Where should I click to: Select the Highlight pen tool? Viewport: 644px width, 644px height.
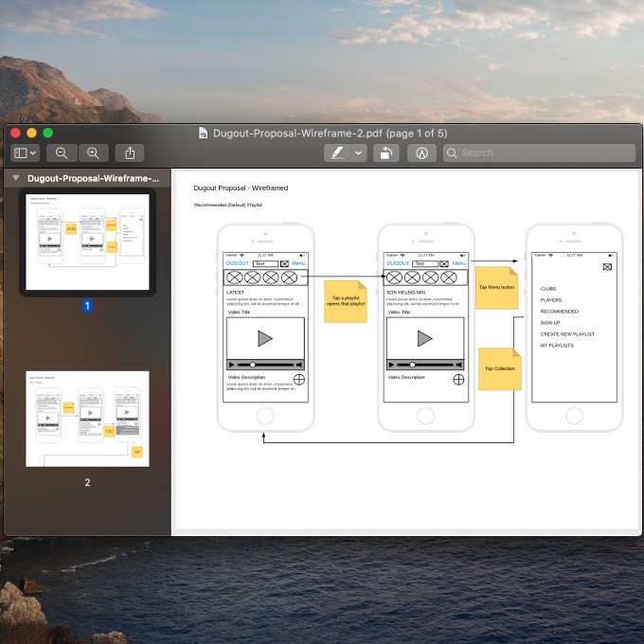click(x=336, y=152)
